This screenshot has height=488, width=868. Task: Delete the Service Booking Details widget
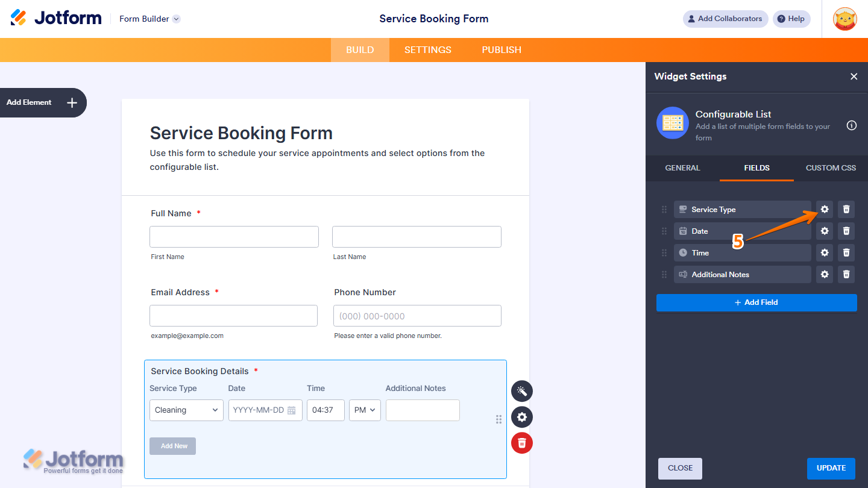tap(521, 442)
